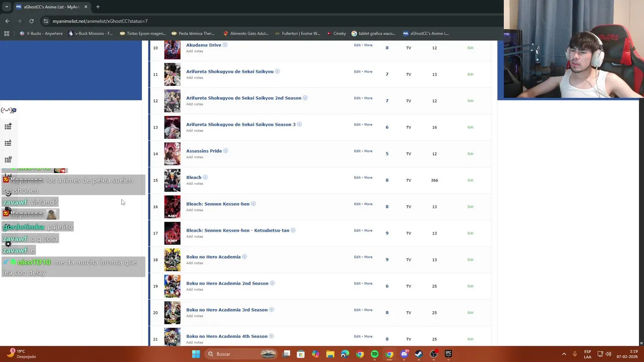This screenshot has height=362, width=644.
Task: Click the nicoTD10 username in chat
Action: (34, 262)
